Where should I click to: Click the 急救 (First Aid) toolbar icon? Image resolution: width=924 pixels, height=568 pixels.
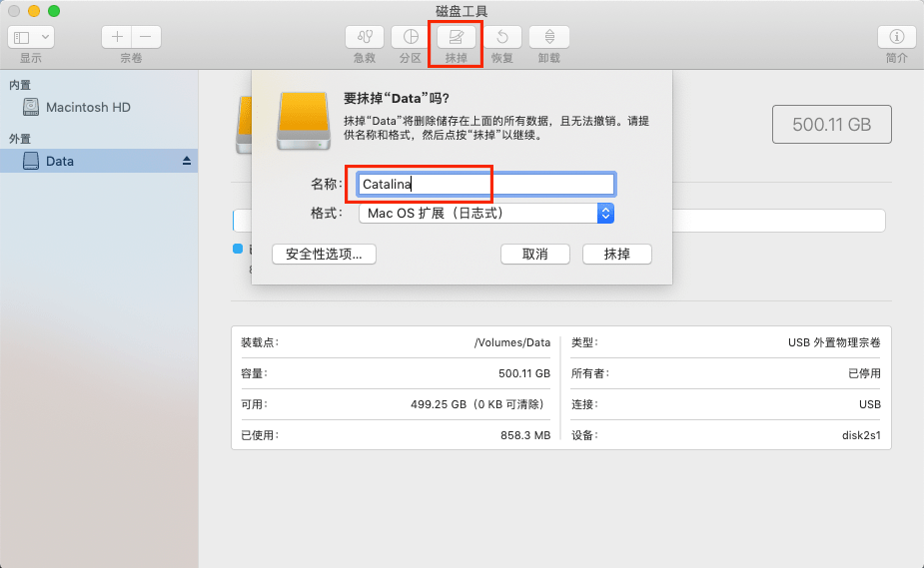[364, 37]
